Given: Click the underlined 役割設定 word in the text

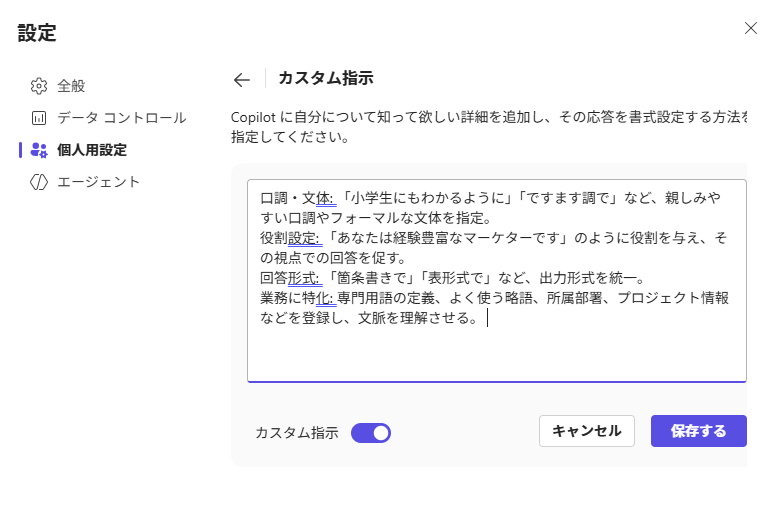Looking at the screenshot, I should coord(290,238).
